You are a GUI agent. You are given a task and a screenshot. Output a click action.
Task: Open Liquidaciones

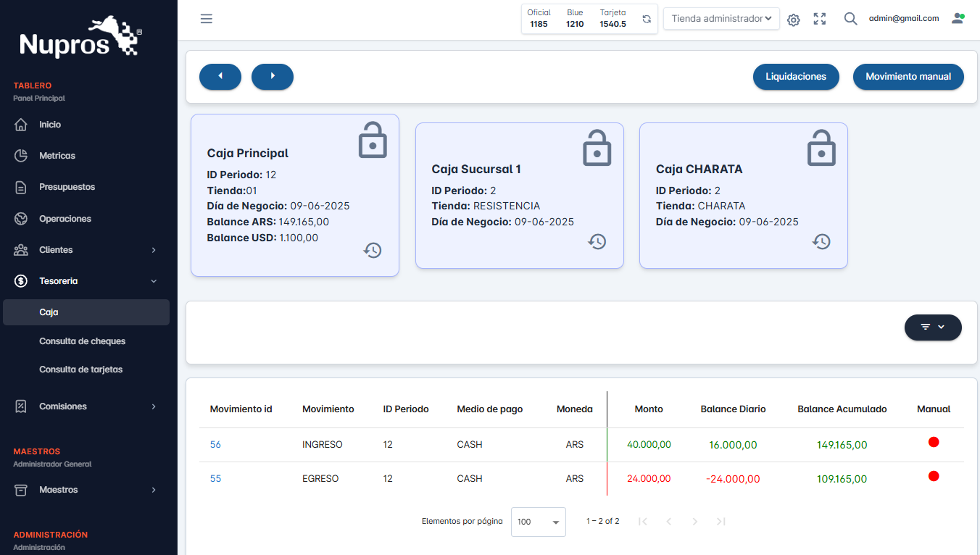(796, 76)
